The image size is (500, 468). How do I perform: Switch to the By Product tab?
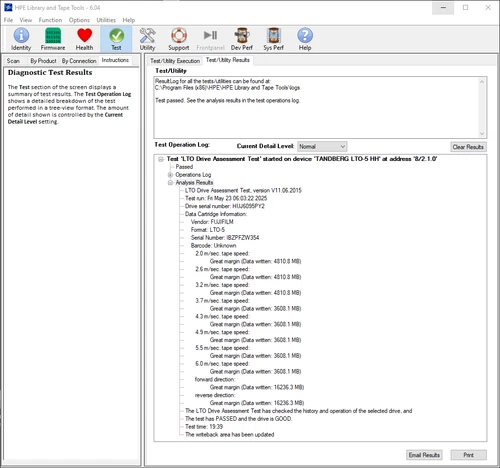click(43, 61)
